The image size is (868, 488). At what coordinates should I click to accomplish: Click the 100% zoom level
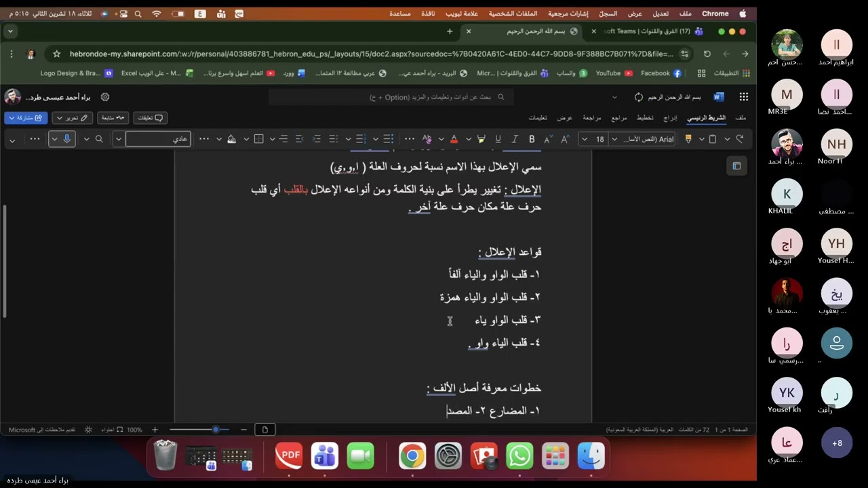134,430
